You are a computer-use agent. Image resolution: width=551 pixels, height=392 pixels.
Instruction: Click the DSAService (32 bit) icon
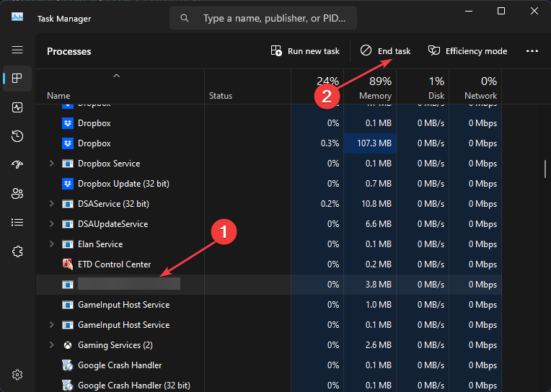click(68, 204)
